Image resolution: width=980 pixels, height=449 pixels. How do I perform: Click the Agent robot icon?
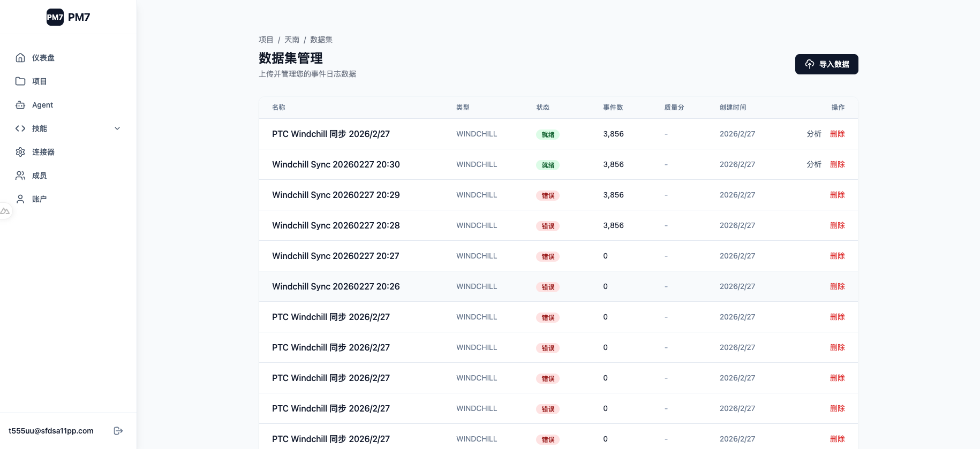[20, 105]
